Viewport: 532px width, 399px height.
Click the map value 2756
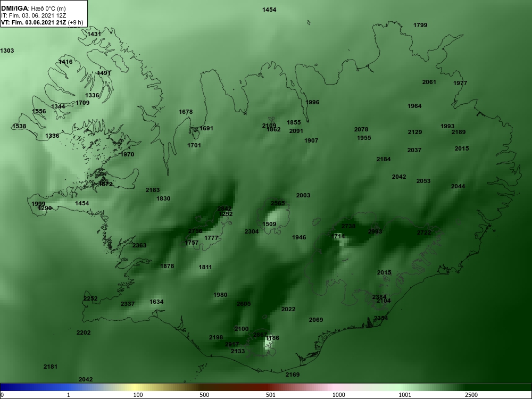pos(195,231)
